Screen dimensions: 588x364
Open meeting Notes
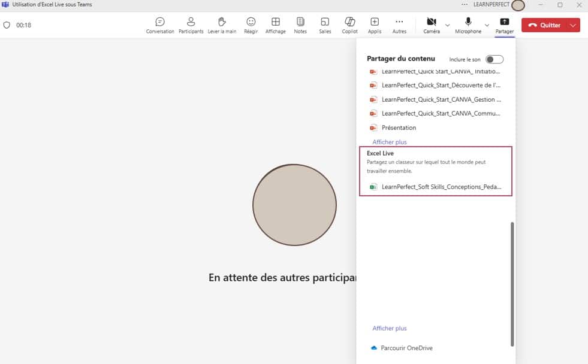[x=300, y=26]
